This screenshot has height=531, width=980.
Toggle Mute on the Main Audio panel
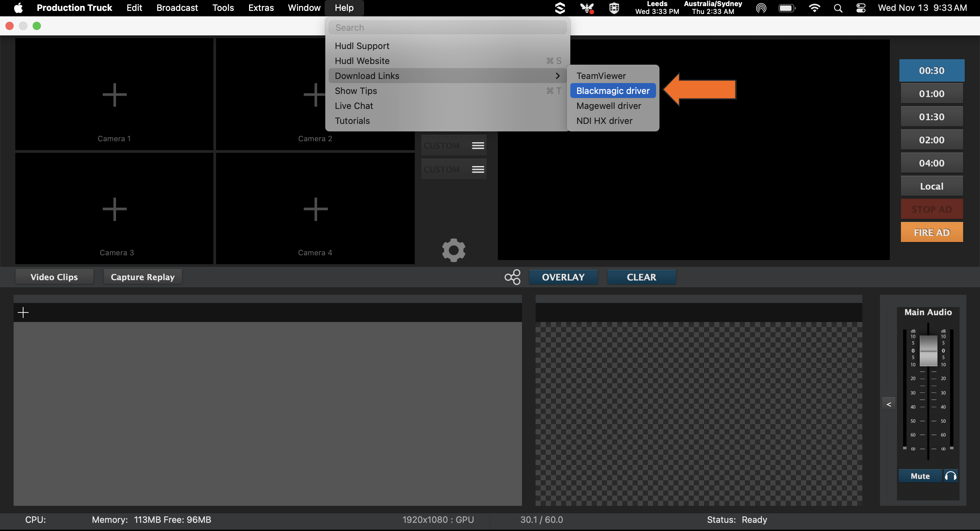click(x=919, y=476)
